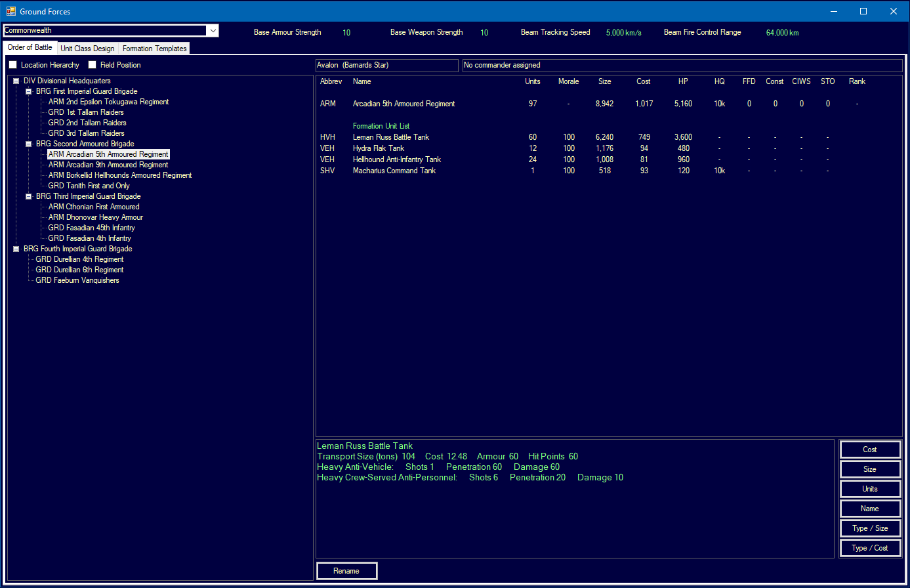Select BRG Fourth Imperial Guard Brigade label
Screen dimensions: 910x588
(77, 249)
